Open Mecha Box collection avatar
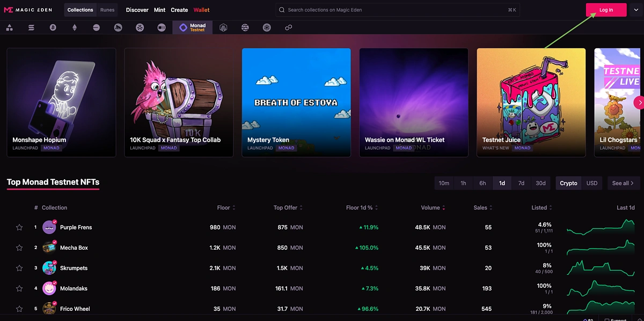The height and width of the screenshot is (321, 644). coord(49,247)
